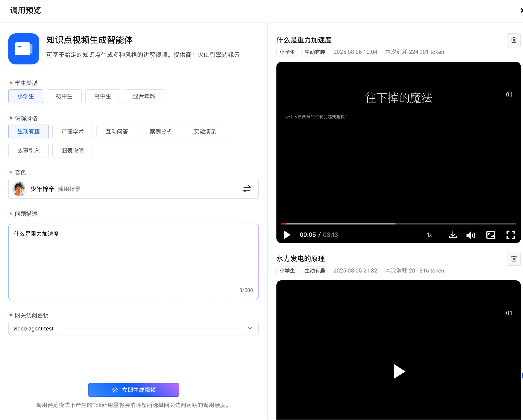This screenshot has width=523, height=420.
Task: Change playback speed from 1x
Action: (x=429, y=235)
